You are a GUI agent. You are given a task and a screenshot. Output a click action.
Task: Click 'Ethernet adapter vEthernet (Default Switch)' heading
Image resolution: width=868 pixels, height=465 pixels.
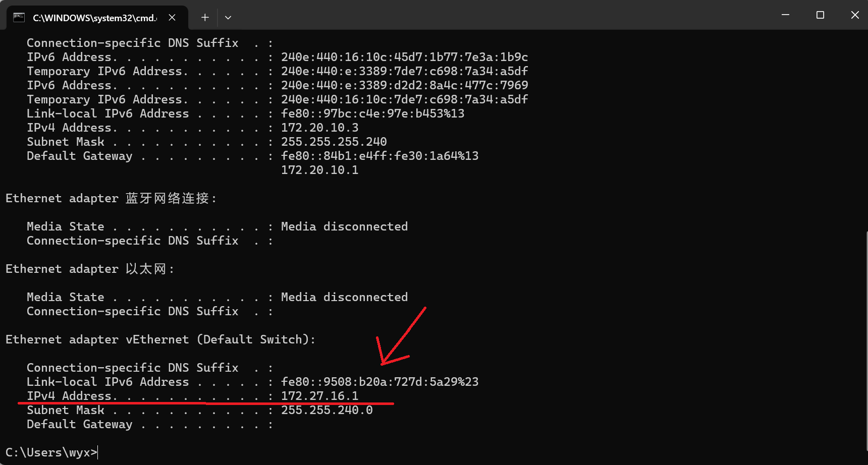point(160,339)
